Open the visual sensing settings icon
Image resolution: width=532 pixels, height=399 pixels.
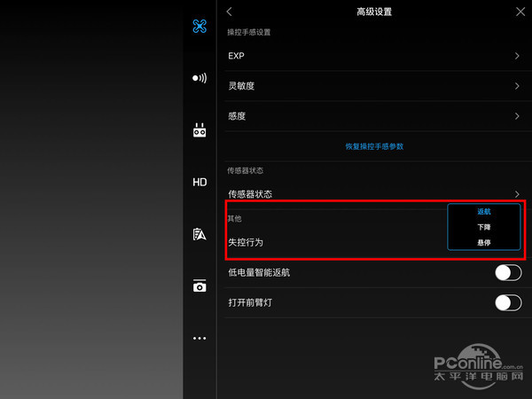tap(199, 78)
